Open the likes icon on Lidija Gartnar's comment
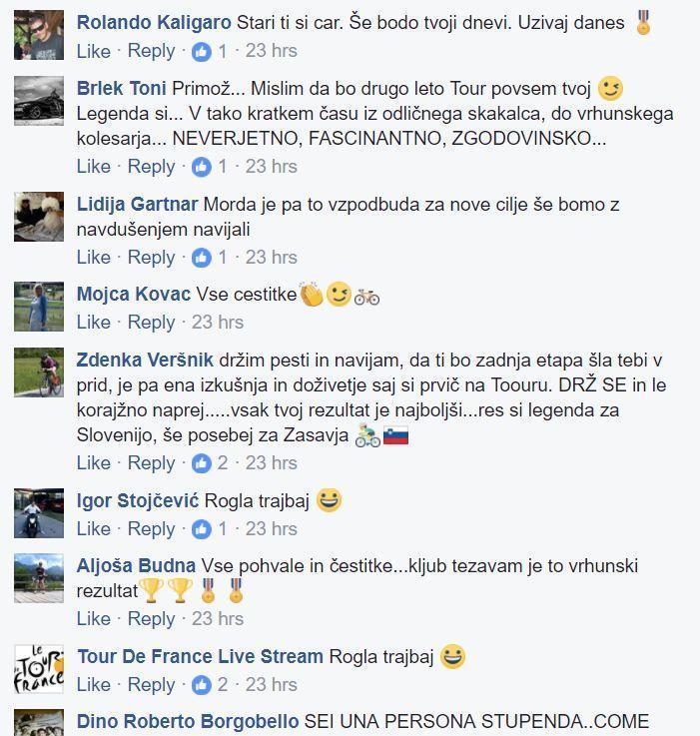Image resolution: width=700 pixels, height=736 pixels. click(202, 258)
